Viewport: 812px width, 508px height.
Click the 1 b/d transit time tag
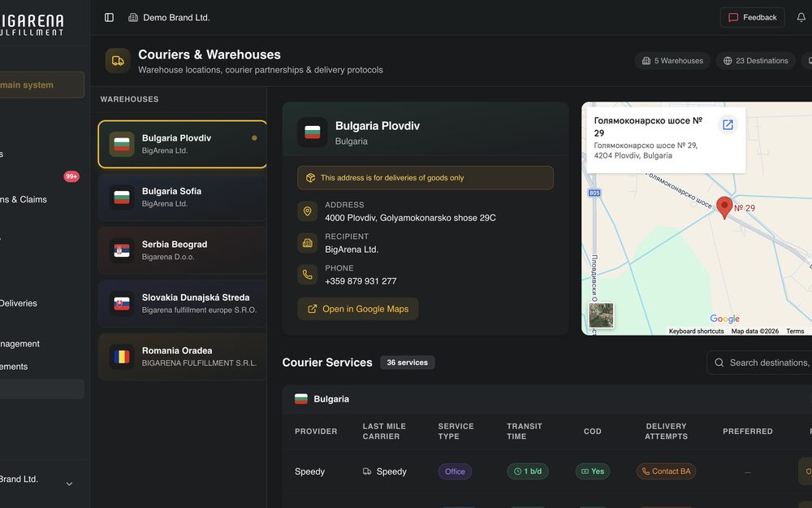(x=528, y=471)
